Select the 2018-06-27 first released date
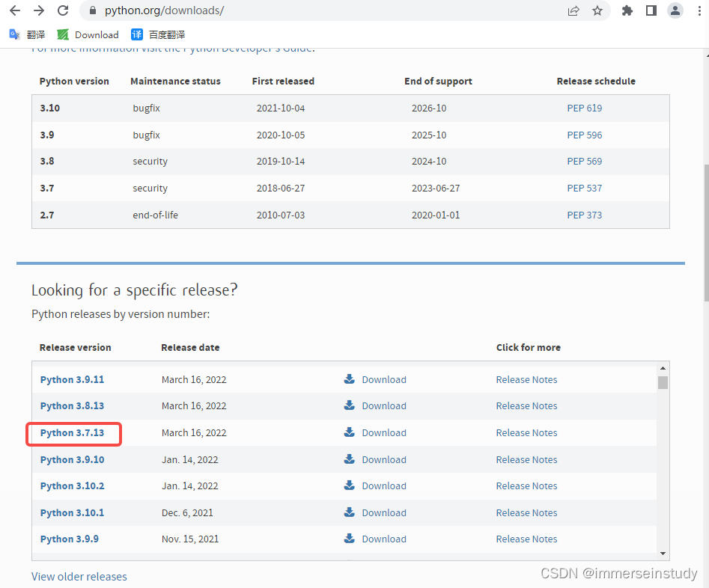 point(280,188)
